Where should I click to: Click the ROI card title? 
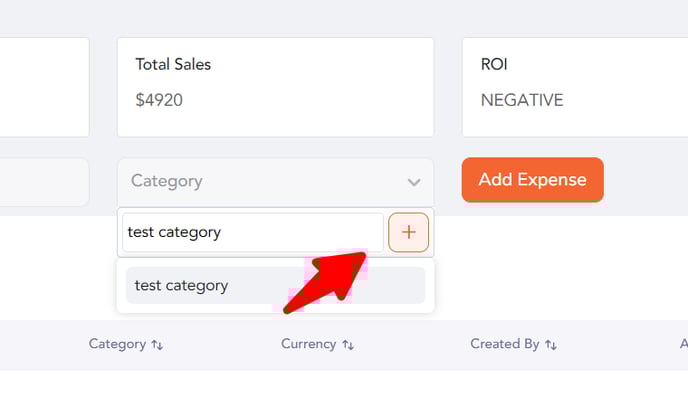(x=494, y=64)
